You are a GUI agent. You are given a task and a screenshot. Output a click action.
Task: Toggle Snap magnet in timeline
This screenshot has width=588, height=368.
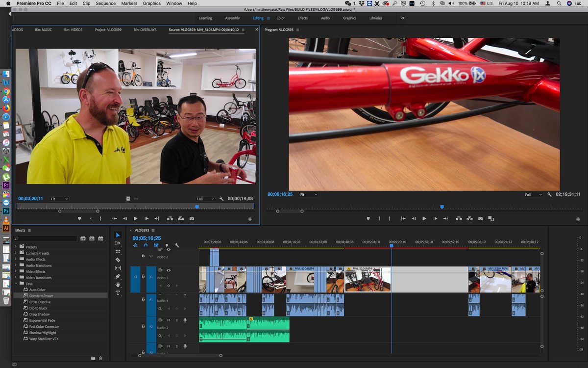point(145,245)
